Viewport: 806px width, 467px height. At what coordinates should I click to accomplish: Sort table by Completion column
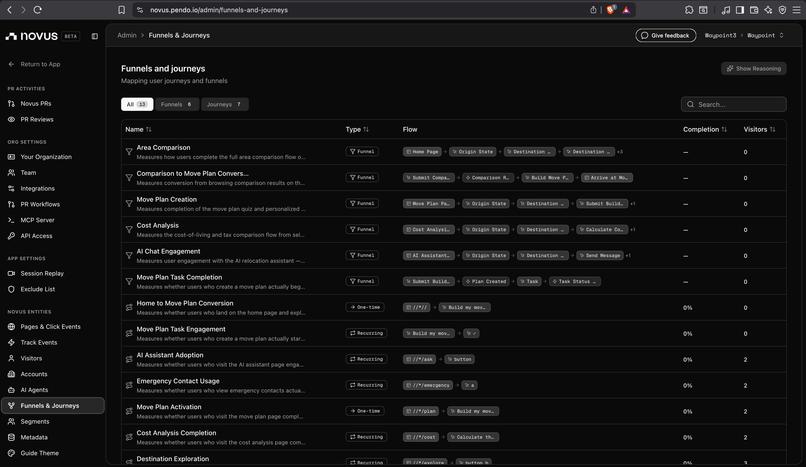(705, 129)
